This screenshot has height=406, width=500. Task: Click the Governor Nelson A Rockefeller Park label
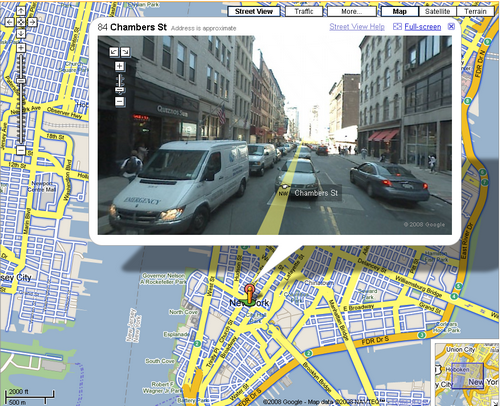point(163,279)
